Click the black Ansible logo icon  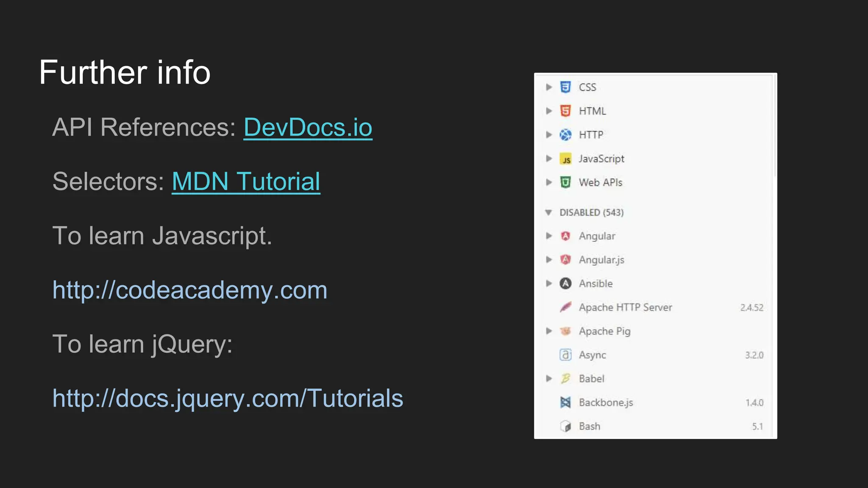[x=565, y=283]
